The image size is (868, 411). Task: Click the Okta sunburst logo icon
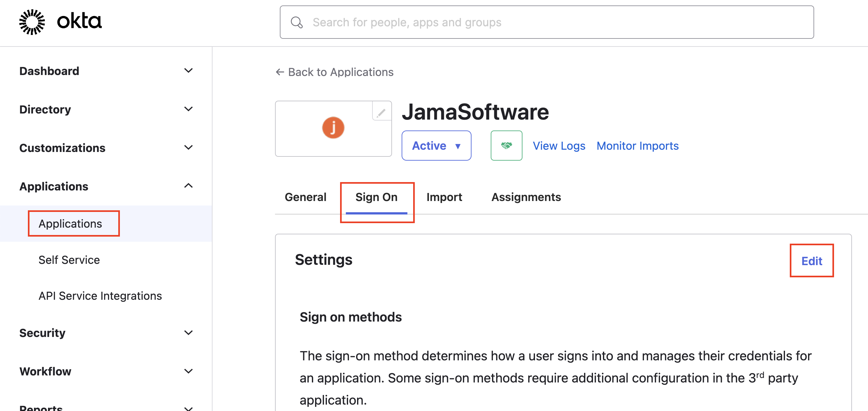pyautogui.click(x=32, y=22)
